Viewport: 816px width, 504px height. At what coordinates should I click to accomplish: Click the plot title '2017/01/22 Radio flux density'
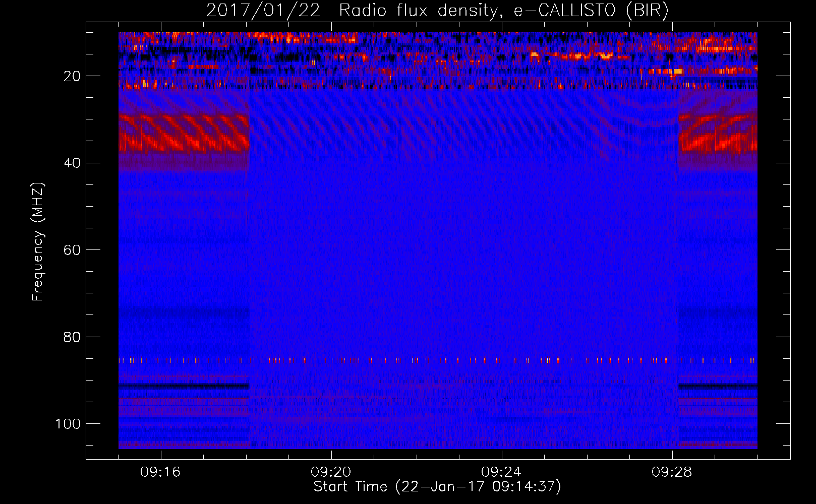coord(437,11)
